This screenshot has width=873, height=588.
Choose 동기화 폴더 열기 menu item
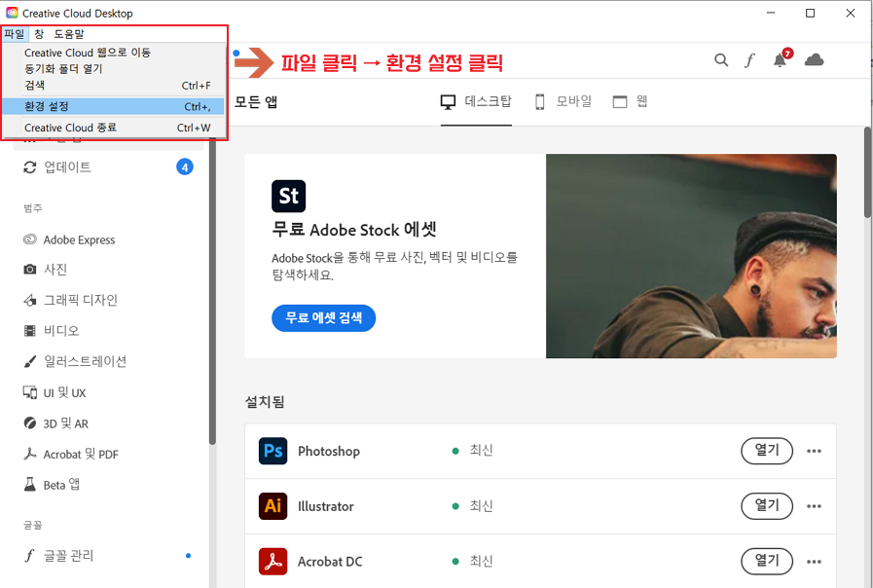(114, 68)
